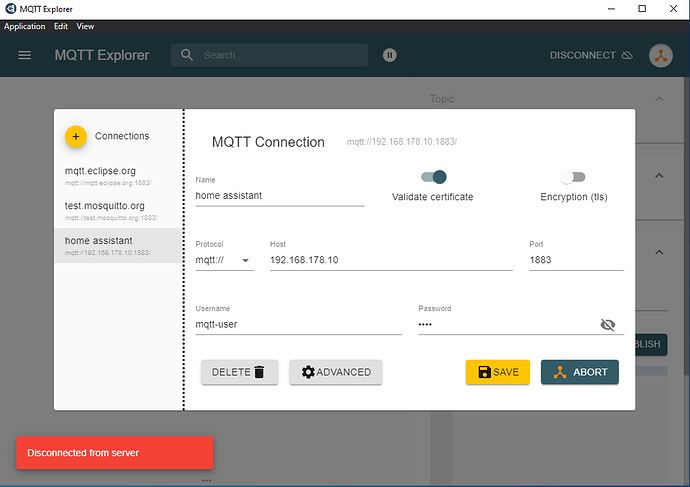Click the Username input field
The image size is (690, 487).
click(x=298, y=325)
